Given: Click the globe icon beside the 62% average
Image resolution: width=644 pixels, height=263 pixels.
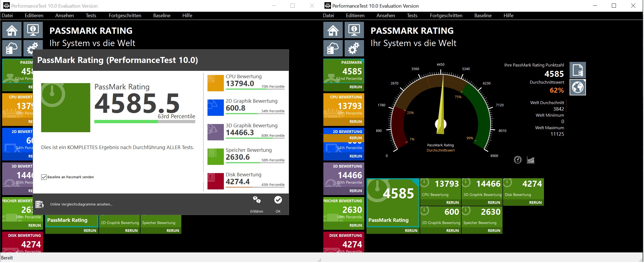Looking at the screenshot, I should coord(578,87).
